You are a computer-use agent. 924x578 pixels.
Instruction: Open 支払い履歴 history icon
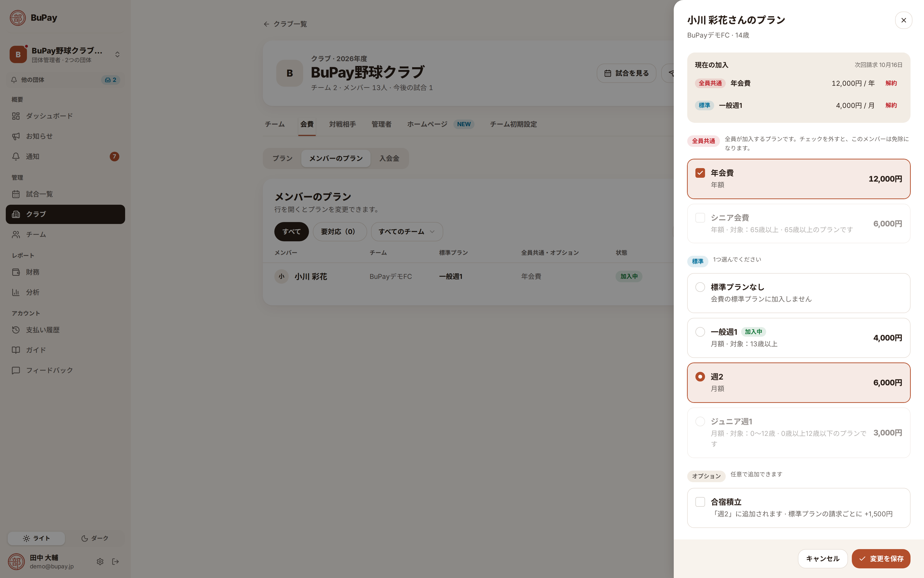click(x=16, y=330)
